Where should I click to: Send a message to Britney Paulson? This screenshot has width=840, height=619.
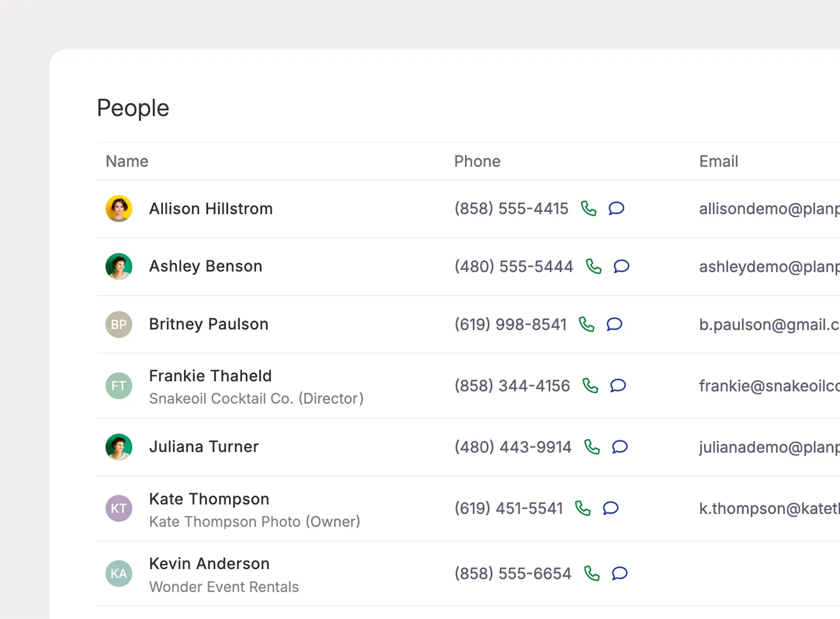coord(614,324)
